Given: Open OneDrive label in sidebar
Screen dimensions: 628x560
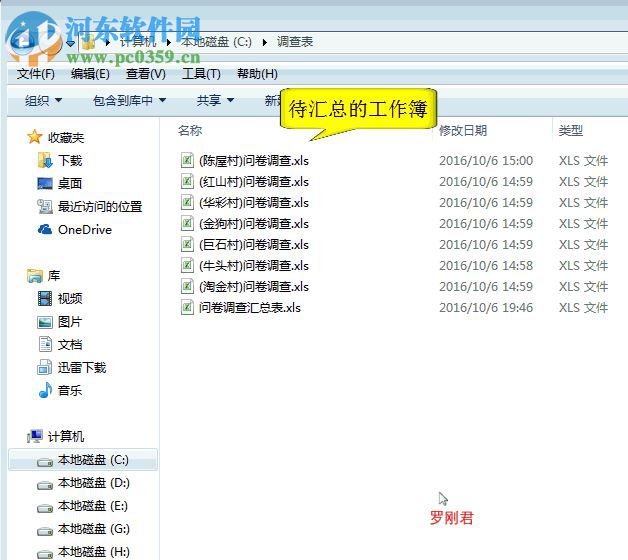Looking at the screenshot, I should tap(85, 230).
